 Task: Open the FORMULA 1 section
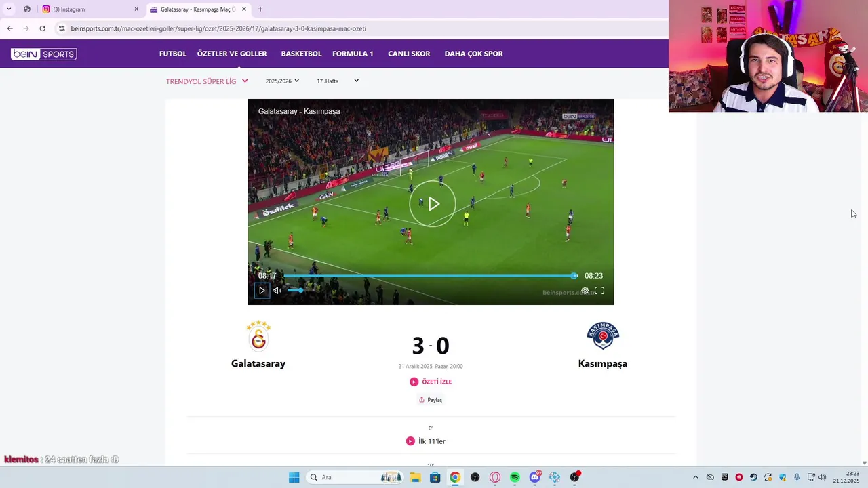tap(353, 54)
